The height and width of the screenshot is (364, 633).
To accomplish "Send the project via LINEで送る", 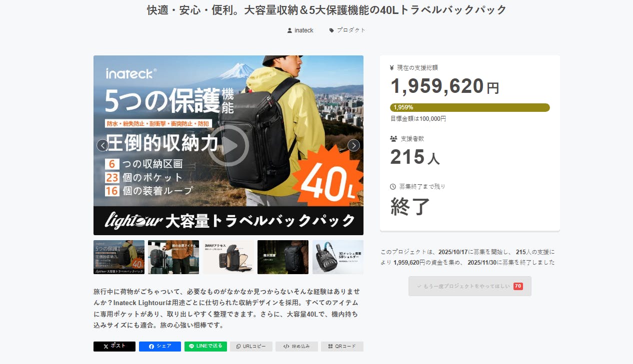I will coord(205,347).
